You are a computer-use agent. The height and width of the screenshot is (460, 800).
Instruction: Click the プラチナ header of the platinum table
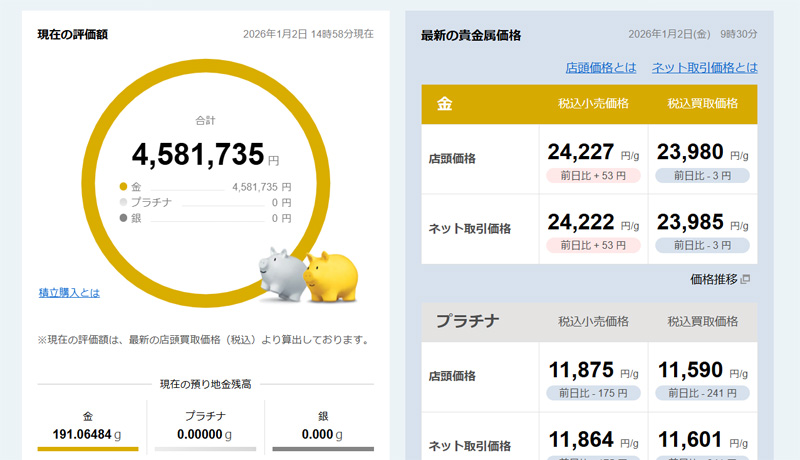point(466,321)
